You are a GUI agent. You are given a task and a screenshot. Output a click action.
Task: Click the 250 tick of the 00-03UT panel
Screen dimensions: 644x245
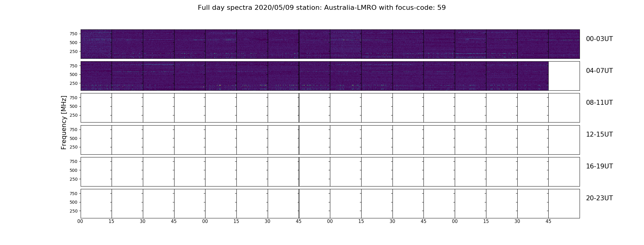point(74,51)
